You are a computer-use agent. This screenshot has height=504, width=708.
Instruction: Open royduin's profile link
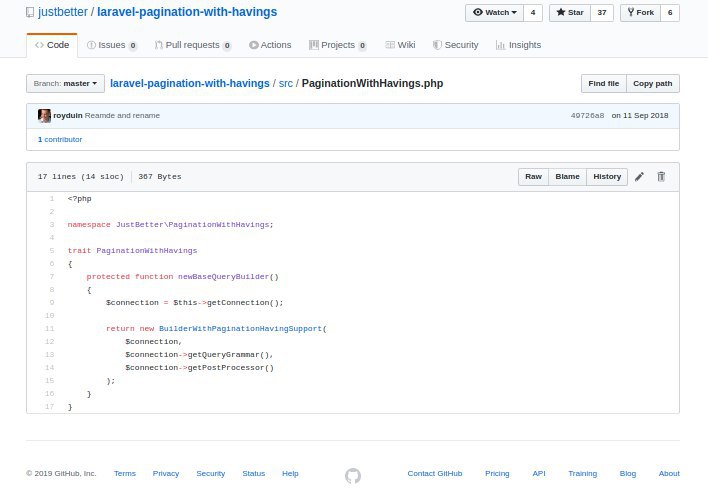68,116
